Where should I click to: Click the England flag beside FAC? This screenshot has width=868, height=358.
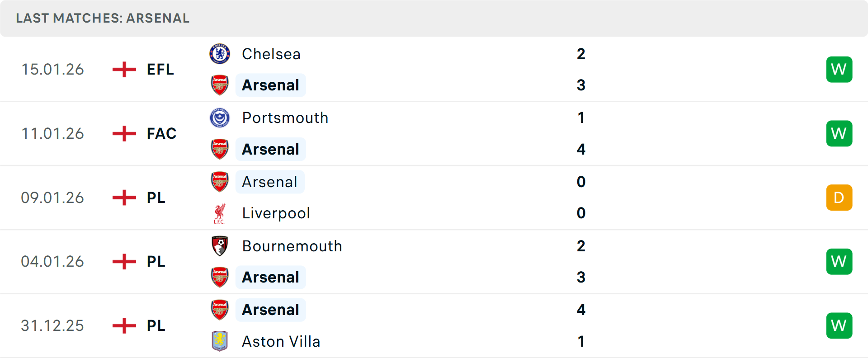(x=124, y=134)
